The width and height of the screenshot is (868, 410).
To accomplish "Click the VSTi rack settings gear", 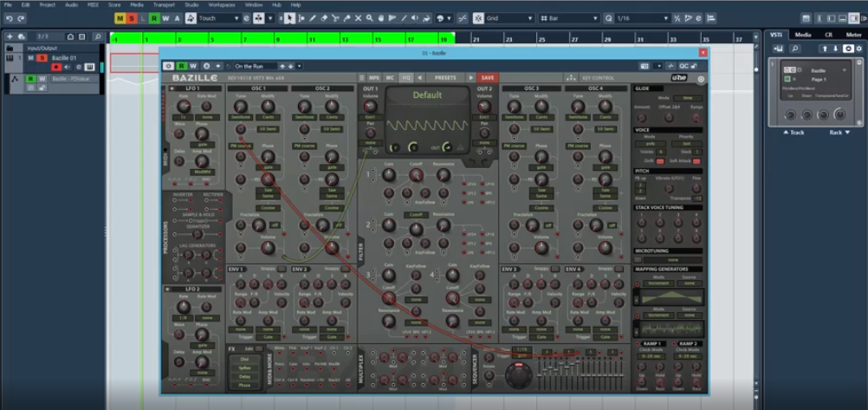I will 859,49.
